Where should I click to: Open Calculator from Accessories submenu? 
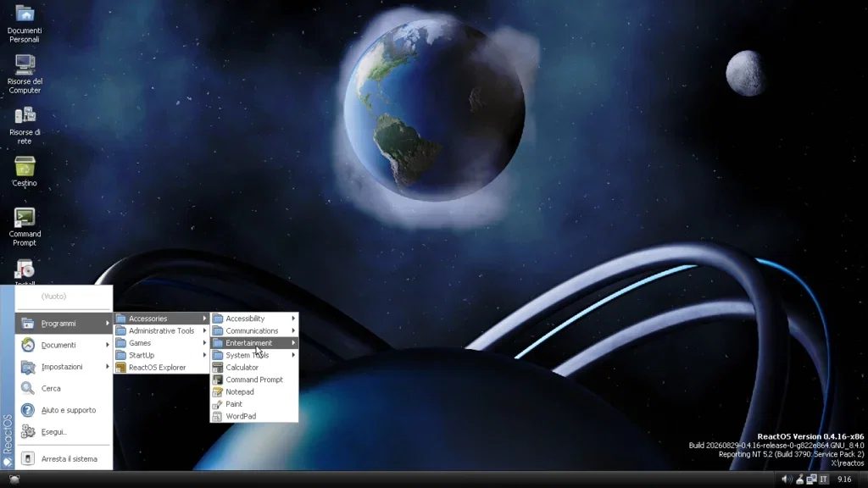254,368
